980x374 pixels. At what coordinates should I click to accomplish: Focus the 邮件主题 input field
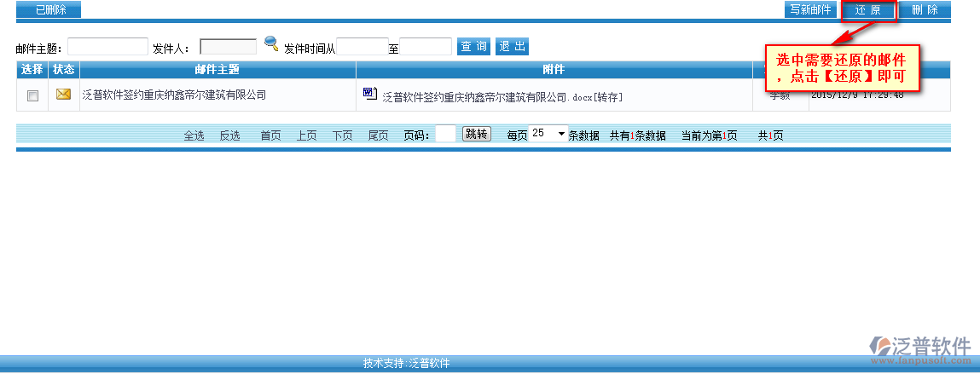[x=107, y=46]
